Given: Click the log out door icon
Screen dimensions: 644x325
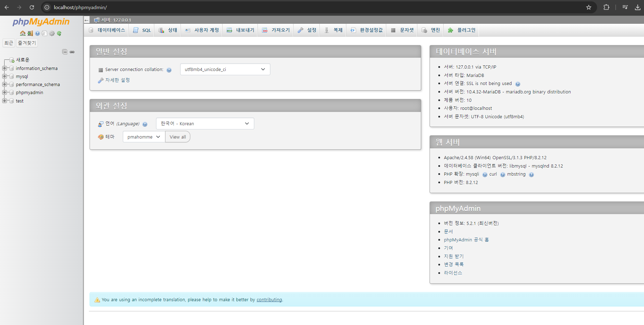Looking at the screenshot, I should click(30, 33).
